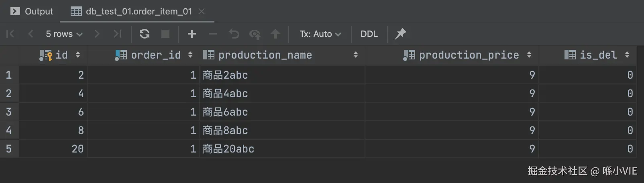Click the DDL button
The width and height of the screenshot is (644, 183).
[x=369, y=34]
